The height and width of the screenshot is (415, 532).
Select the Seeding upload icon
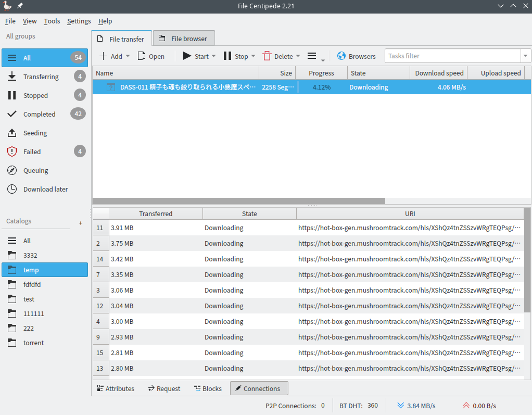tap(12, 133)
